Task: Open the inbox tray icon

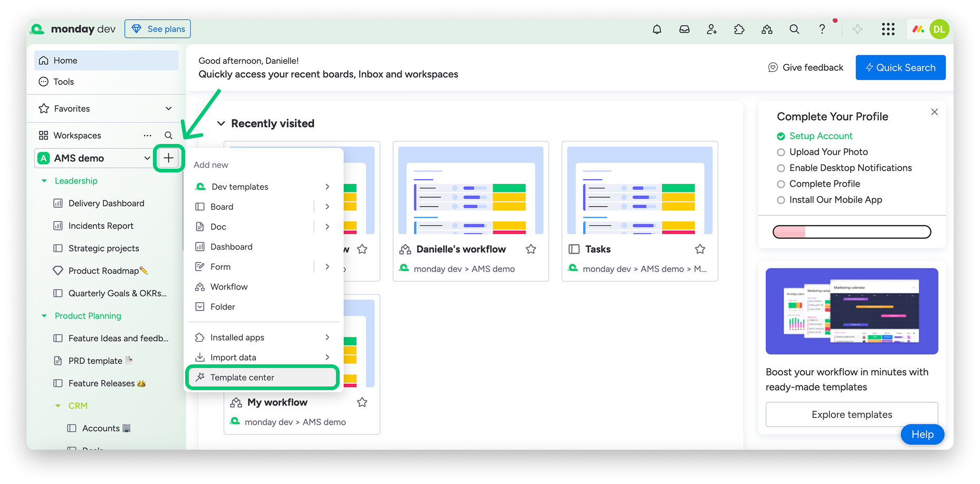Action: pyautogui.click(x=684, y=30)
